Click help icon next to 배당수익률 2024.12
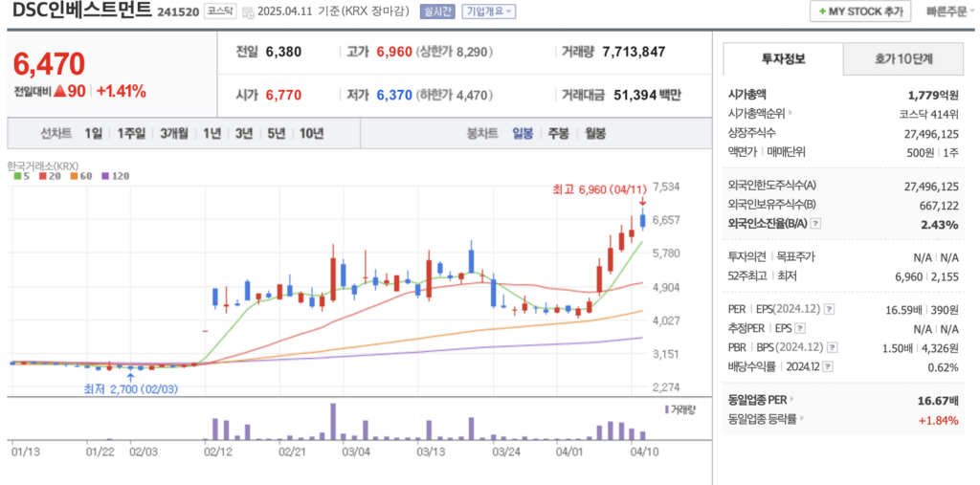The height and width of the screenshot is (485, 980). point(828,366)
